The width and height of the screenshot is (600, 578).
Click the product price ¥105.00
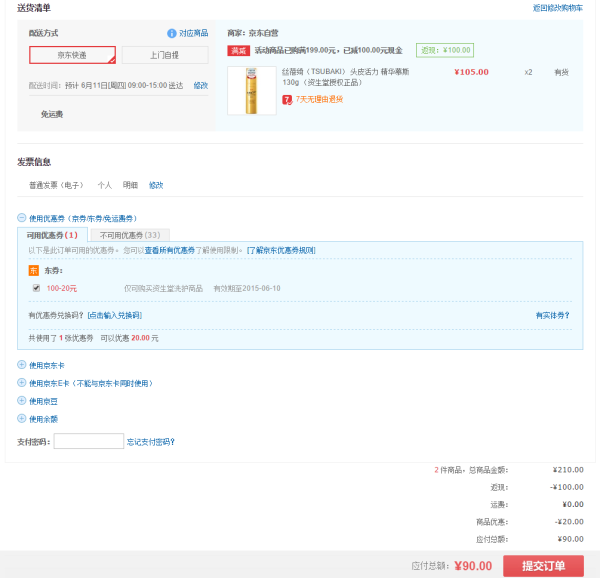point(471,72)
